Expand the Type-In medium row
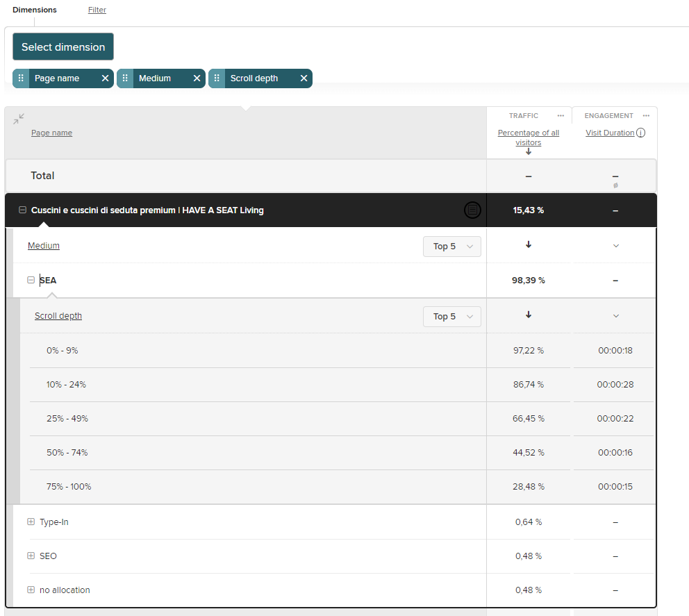The width and height of the screenshot is (689, 616). (31, 522)
